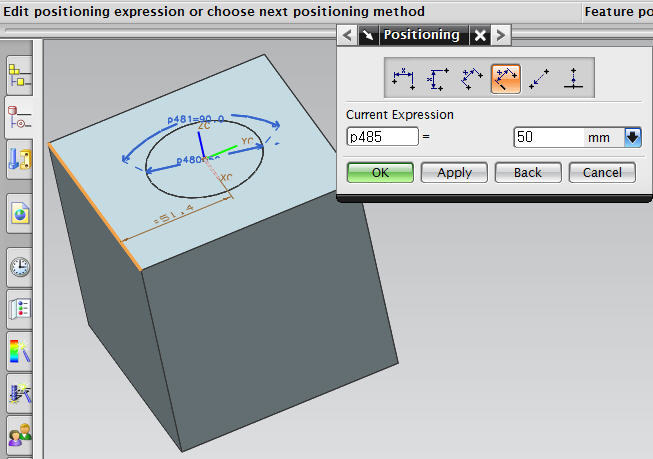This screenshot has width=653, height=459.
Task: Choose the Parallel positioning method icon
Action: click(x=471, y=78)
